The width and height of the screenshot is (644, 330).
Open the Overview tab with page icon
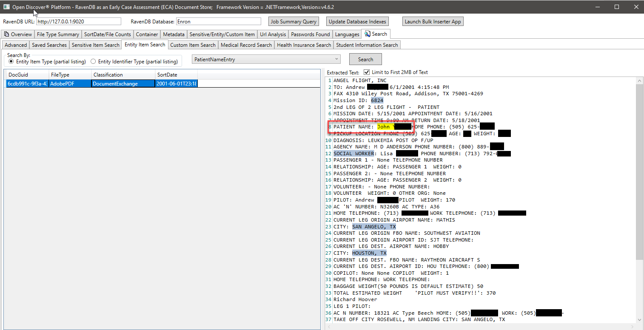(17, 34)
